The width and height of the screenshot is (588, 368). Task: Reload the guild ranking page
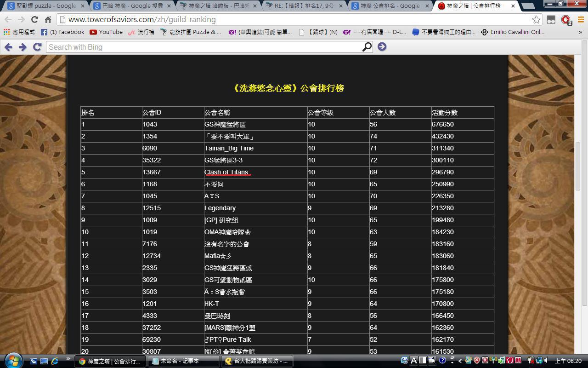[x=34, y=20]
